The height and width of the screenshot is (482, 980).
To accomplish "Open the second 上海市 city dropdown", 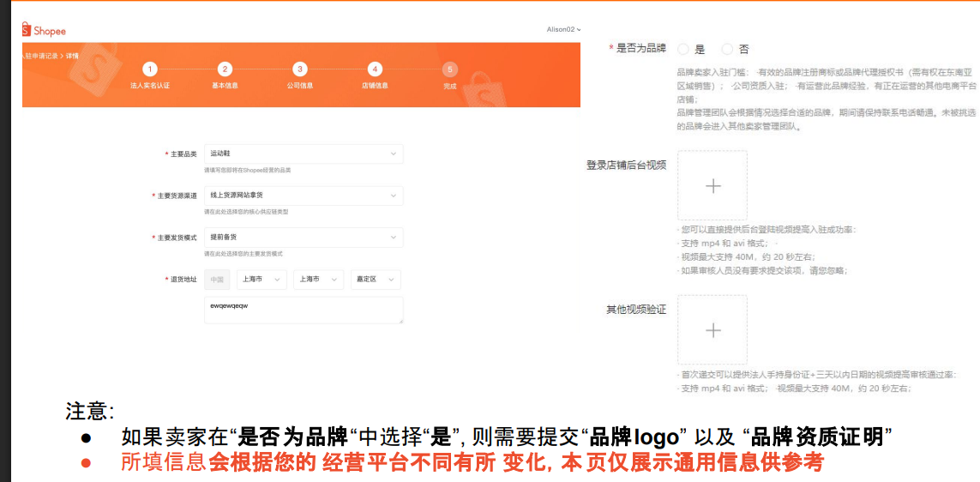I will tap(319, 280).
